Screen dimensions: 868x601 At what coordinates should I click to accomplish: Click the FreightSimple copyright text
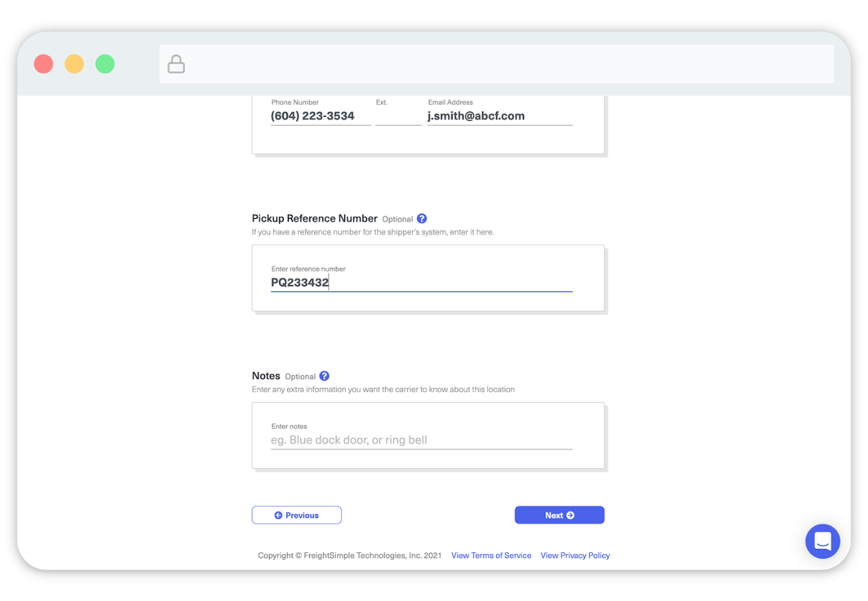tap(349, 556)
